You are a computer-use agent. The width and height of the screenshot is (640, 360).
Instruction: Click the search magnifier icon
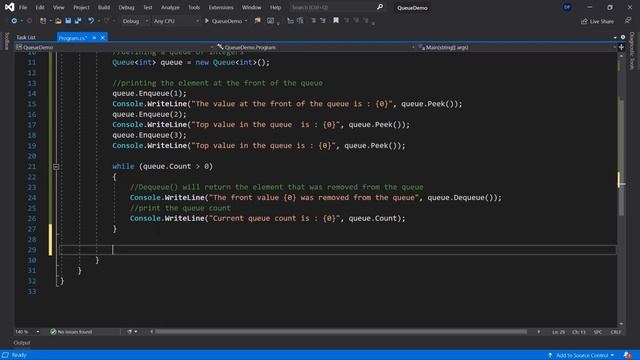(x=380, y=7)
